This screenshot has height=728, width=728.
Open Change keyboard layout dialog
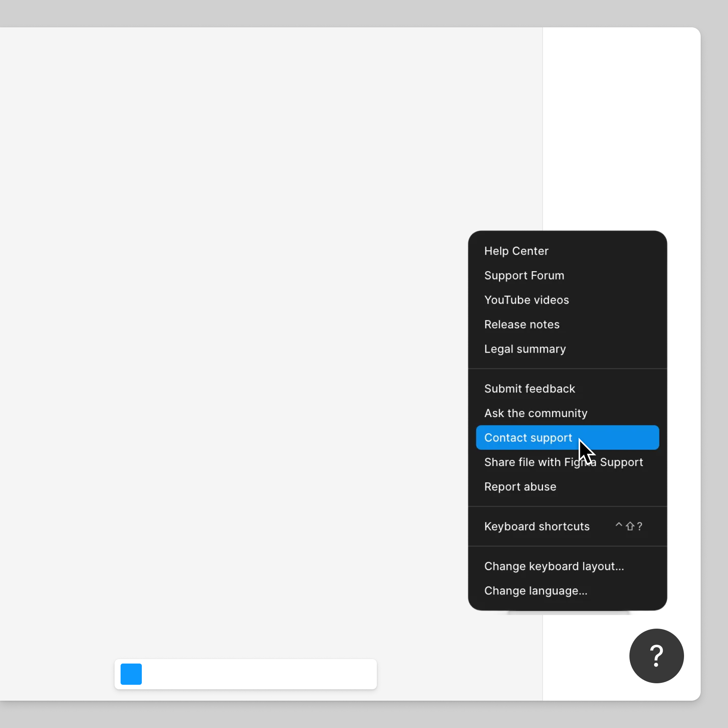[x=554, y=566]
